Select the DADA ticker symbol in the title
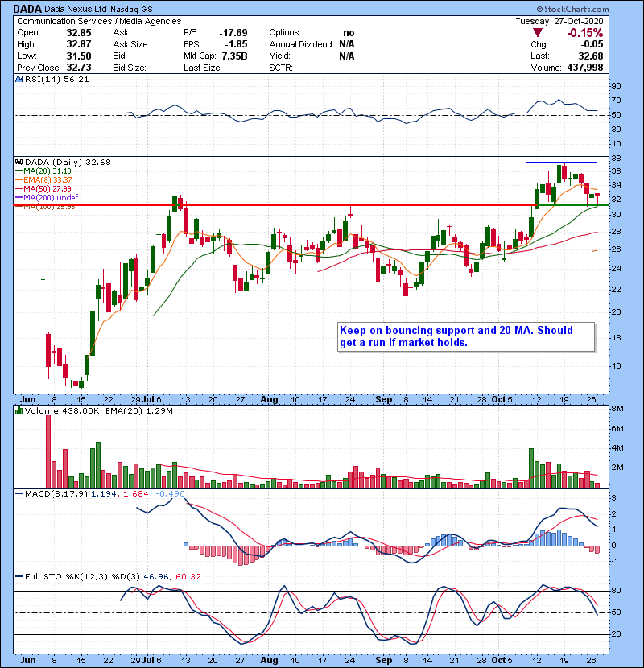The image size is (644, 668). (x=27, y=9)
